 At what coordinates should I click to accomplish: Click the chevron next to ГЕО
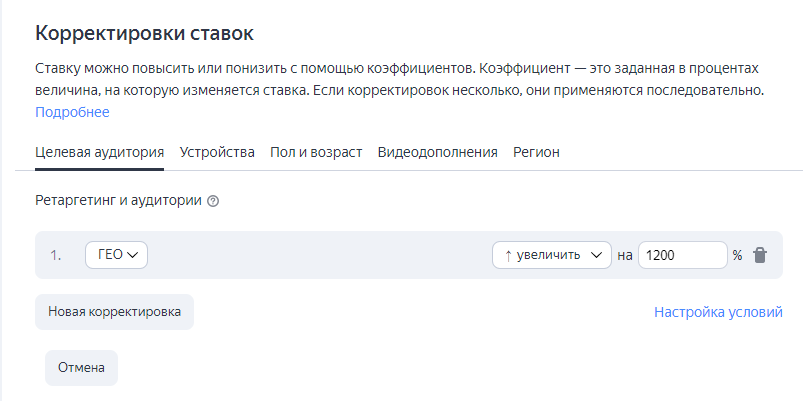point(132,255)
